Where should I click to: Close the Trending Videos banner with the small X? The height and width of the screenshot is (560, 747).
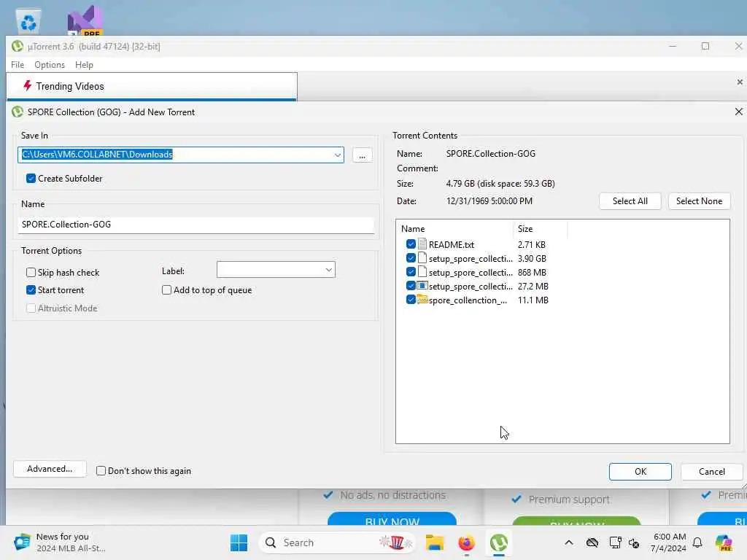click(x=740, y=82)
